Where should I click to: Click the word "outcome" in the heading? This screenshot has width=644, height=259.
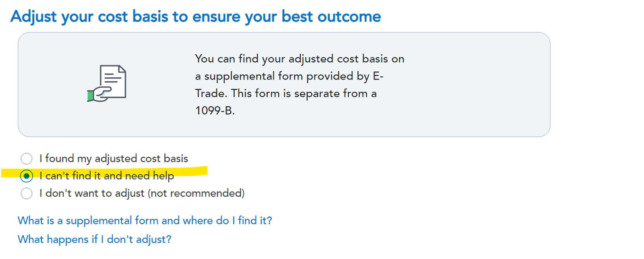click(x=349, y=17)
